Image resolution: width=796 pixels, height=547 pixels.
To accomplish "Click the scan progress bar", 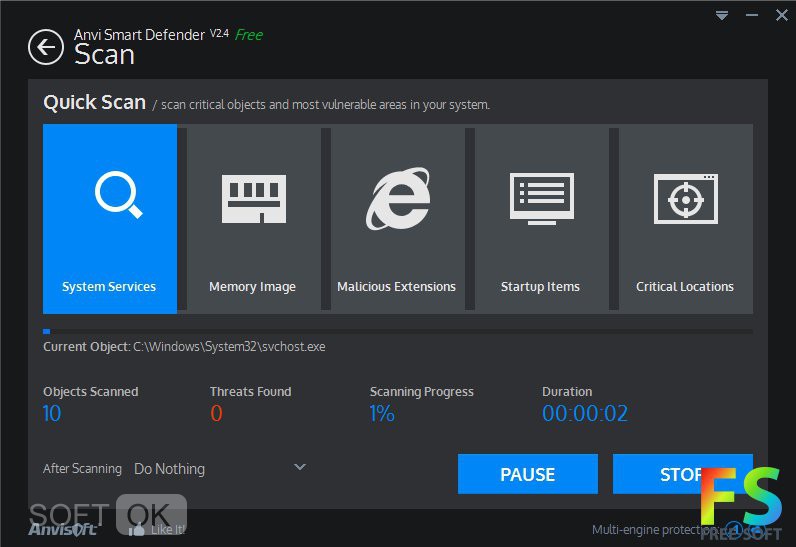I will point(398,331).
